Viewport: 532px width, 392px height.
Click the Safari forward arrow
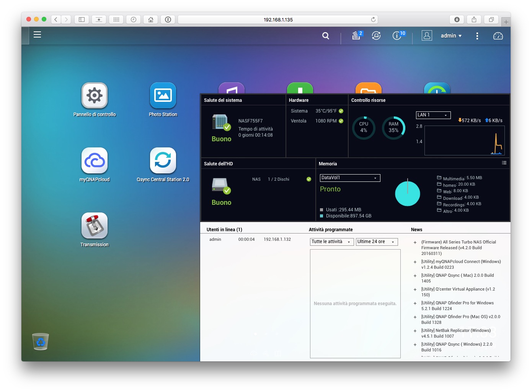66,20
